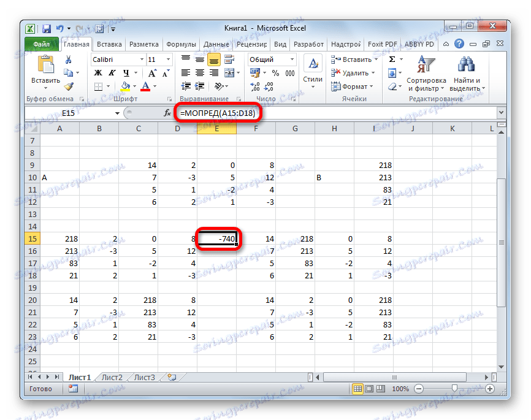531x420 pixels.
Task: Apply thousands separator 000 format
Action: point(290,73)
